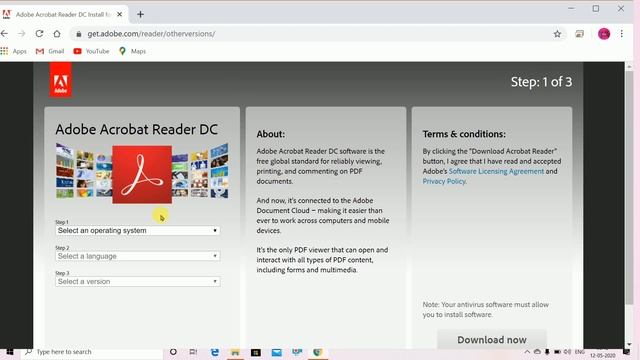Show hidden system tray icons
The image size is (640, 360).
tap(527, 352)
